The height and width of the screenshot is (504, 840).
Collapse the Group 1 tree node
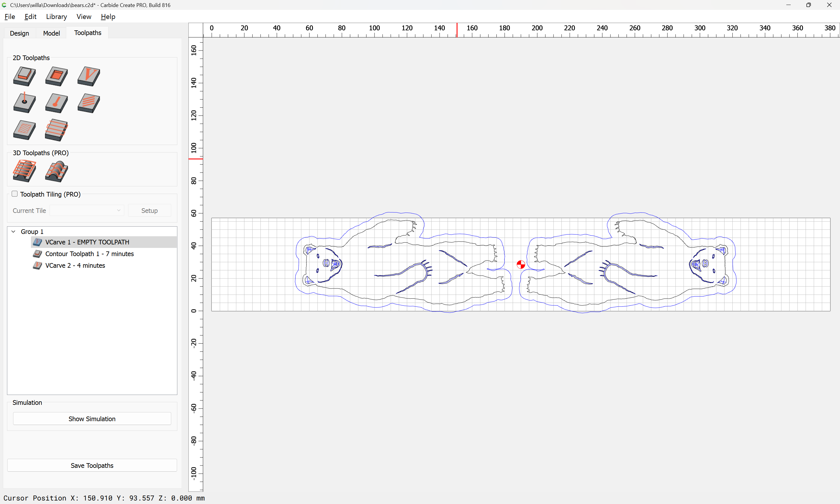click(x=14, y=231)
